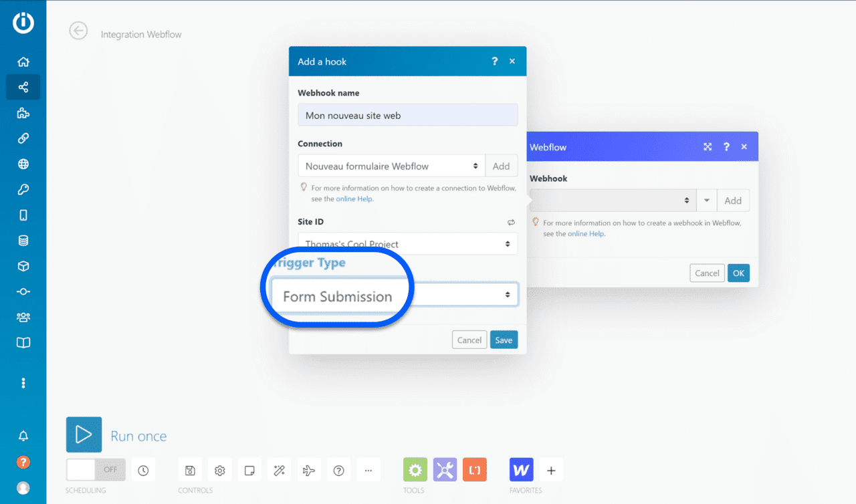856x504 pixels.
Task: Save scenario with the disk icon
Action: coord(190,471)
